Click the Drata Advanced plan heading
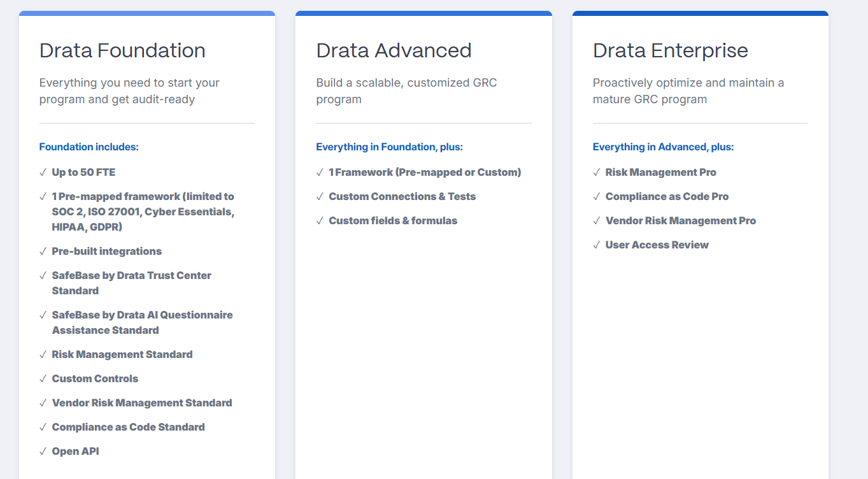 click(x=394, y=50)
